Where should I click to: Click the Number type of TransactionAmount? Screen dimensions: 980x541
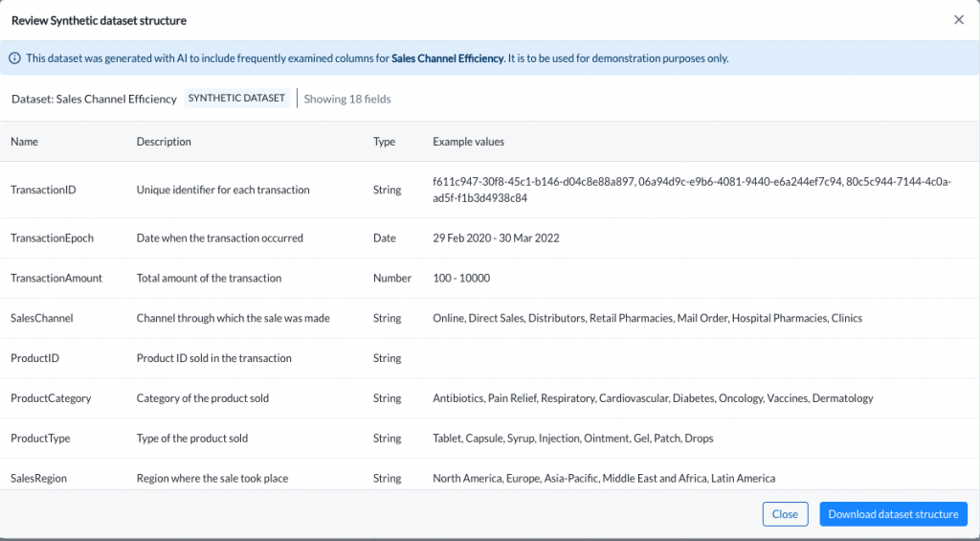click(391, 278)
